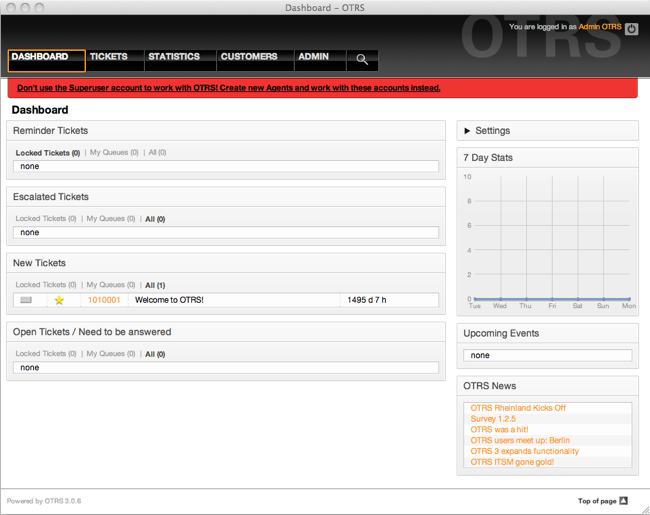Click the Top of page arrow icon
This screenshot has width=650, height=515.
pyautogui.click(x=623, y=501)
